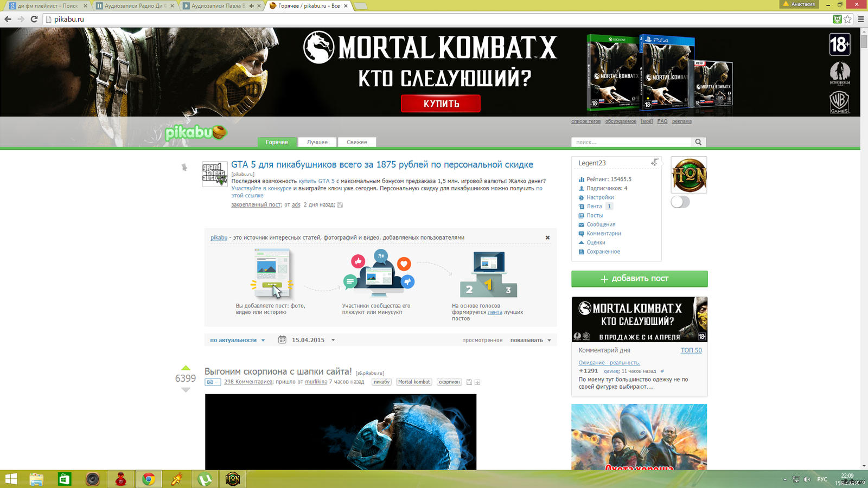Expand the date dropdown arrow next to 15.04.2015

point(333,341)
